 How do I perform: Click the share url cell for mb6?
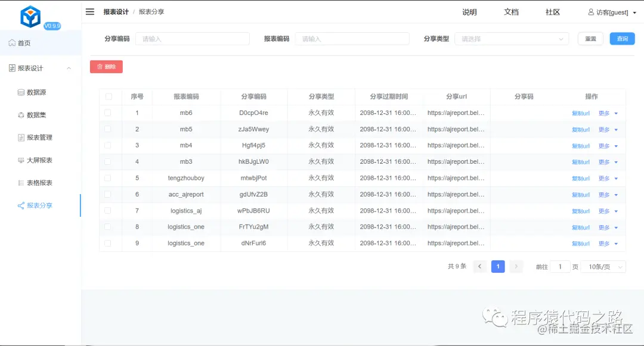pyautogui.click(x=456, y=113)
